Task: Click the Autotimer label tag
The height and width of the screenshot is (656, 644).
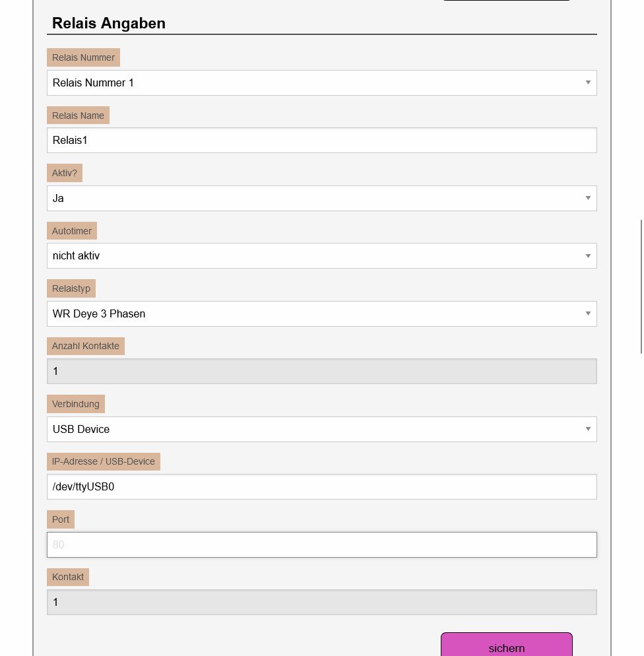Action: click(72, 231)
